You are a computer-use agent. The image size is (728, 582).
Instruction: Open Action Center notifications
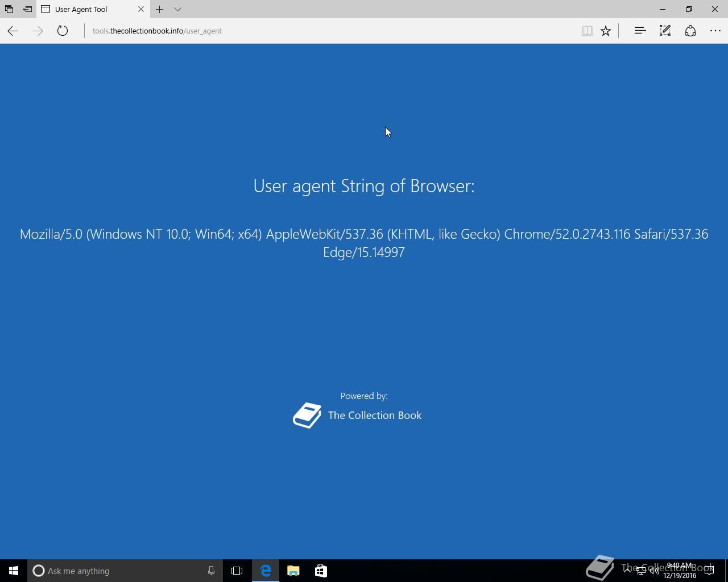pos(709,571)
